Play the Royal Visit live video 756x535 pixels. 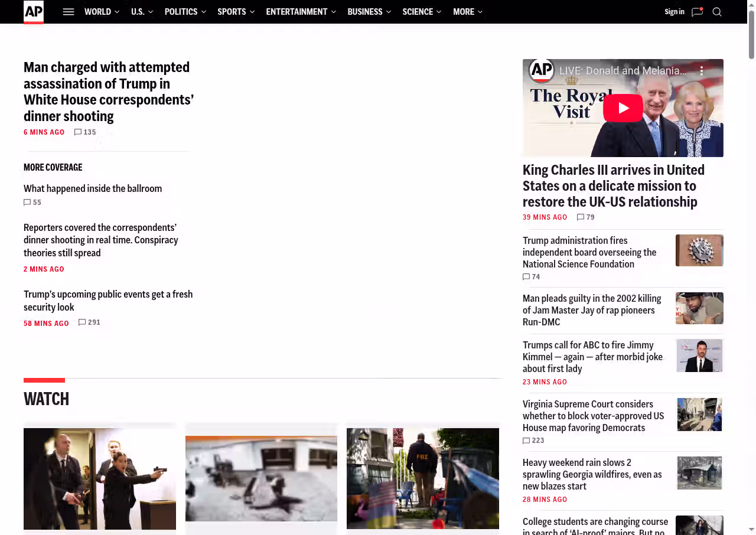point(623,108)
